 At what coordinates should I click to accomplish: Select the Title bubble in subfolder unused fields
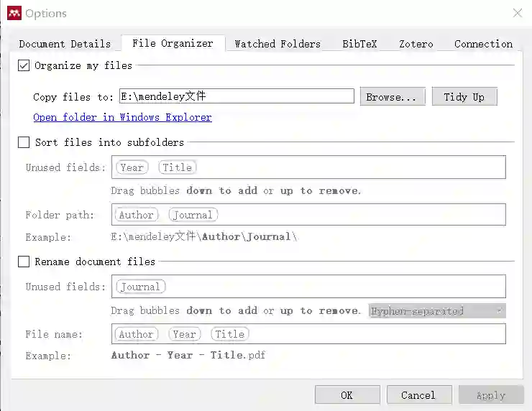click(178, 167)
